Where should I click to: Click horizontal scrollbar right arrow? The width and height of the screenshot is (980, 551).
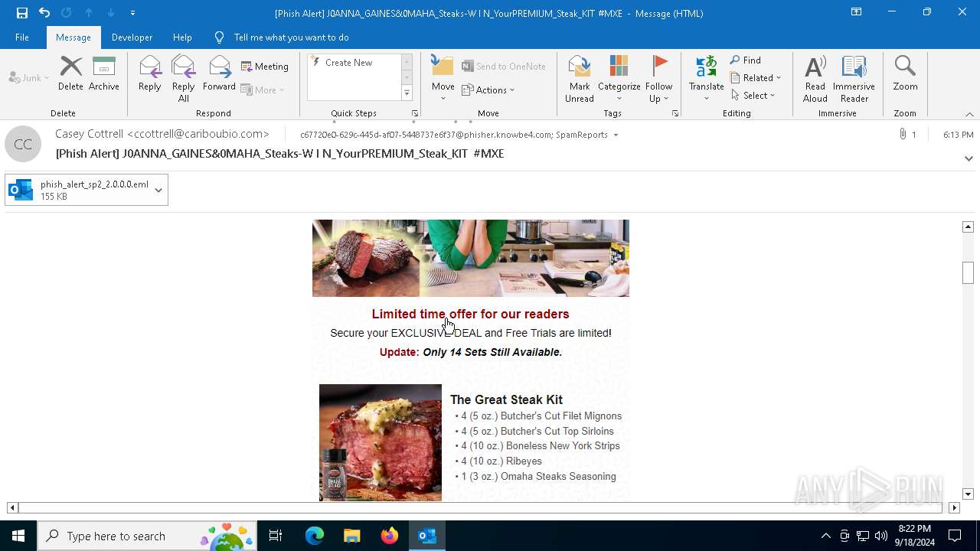pyautogui.click(x=954, y=507)
